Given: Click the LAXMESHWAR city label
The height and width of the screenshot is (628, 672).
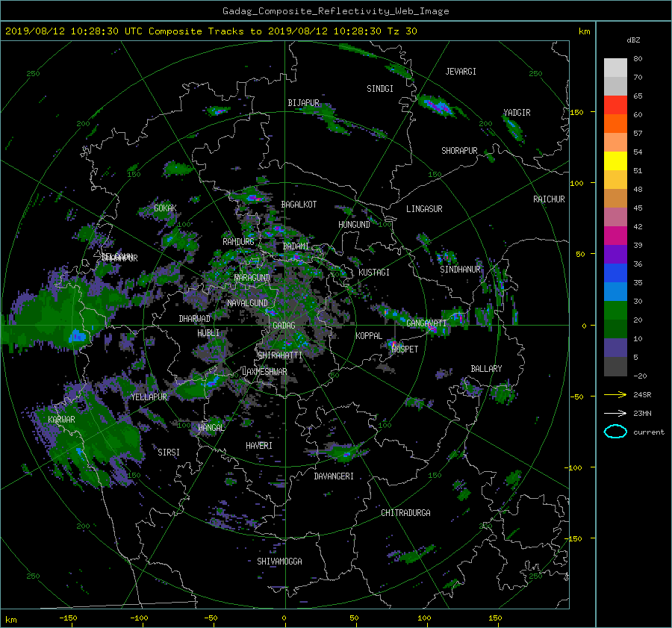Looking at the screenshot, I should pos(264,372).
